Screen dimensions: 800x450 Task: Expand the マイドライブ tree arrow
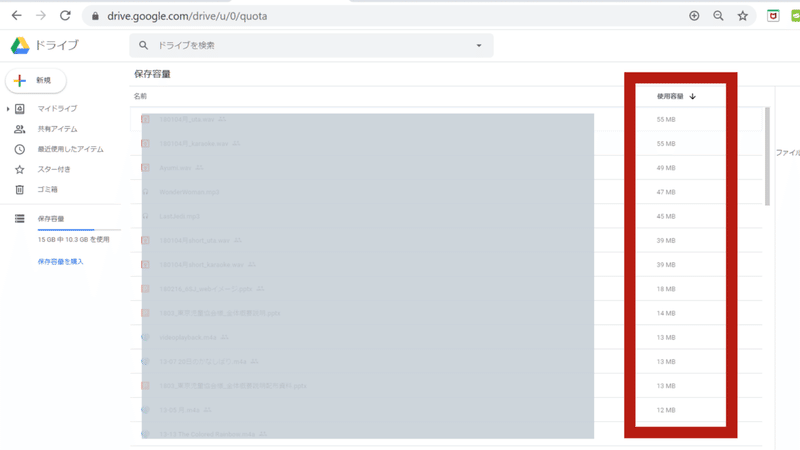[8, 109]
